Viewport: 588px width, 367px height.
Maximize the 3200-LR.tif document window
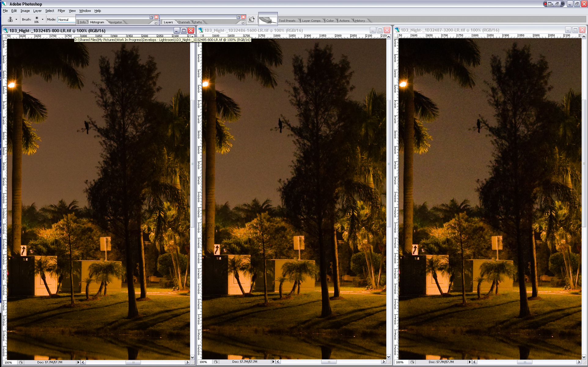(575, 30)
